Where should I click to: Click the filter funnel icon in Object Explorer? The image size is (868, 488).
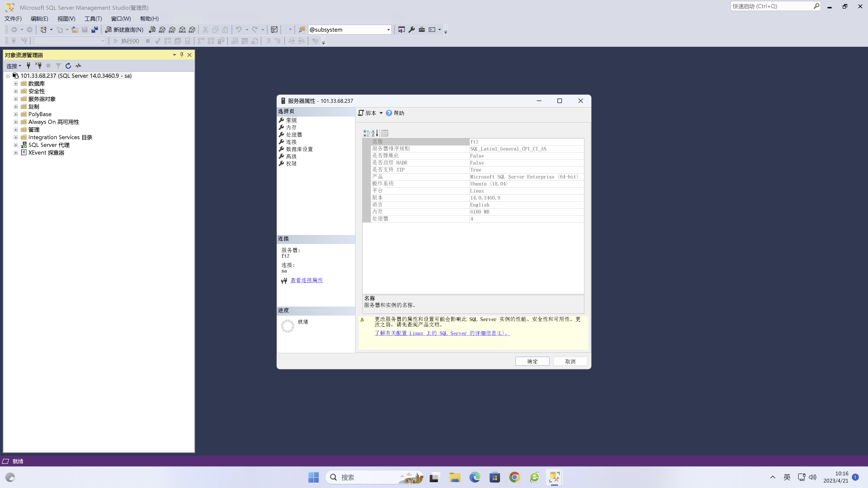[x=58, y=66]
